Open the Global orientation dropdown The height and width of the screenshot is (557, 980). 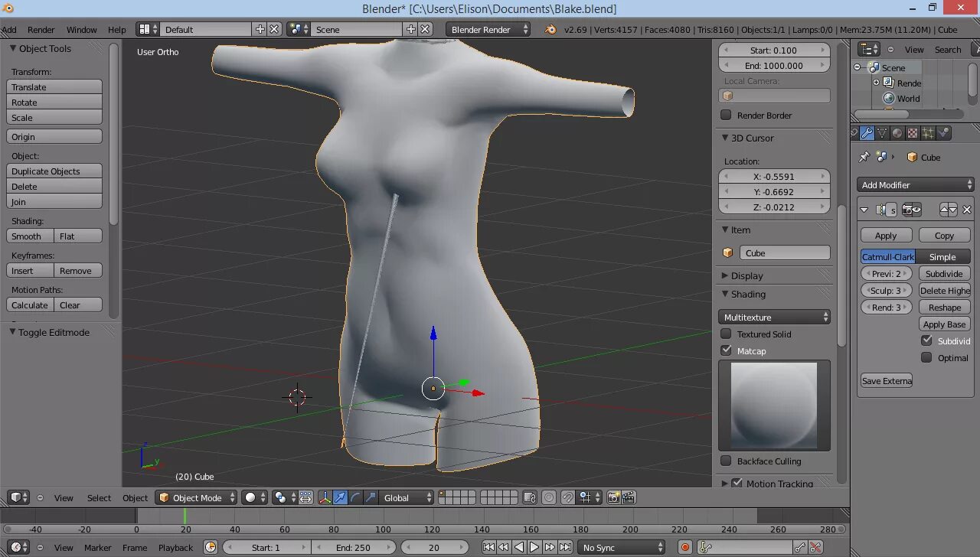coord(407,497)
